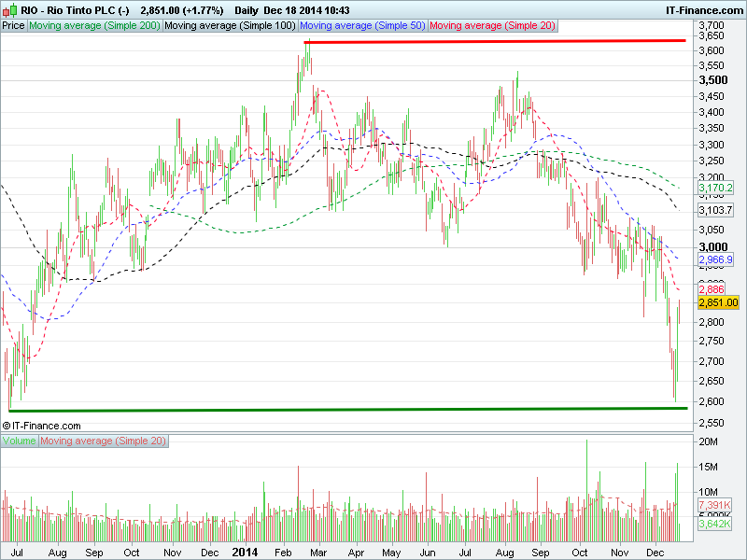
Task: Click the Moving average (Simple 50) label
Action: (x=363, y=26)
